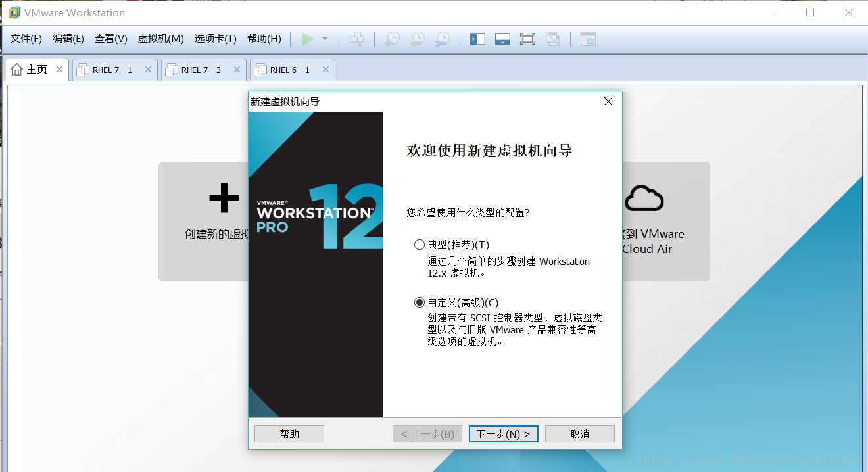Maximize the VMware Workstation window

(810, 12)
